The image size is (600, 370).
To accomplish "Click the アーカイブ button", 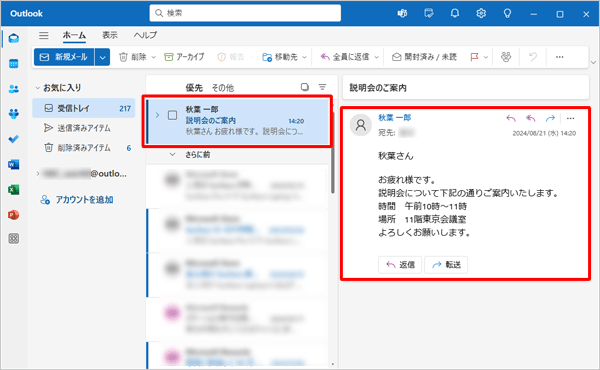I will [x=184, y=57].
